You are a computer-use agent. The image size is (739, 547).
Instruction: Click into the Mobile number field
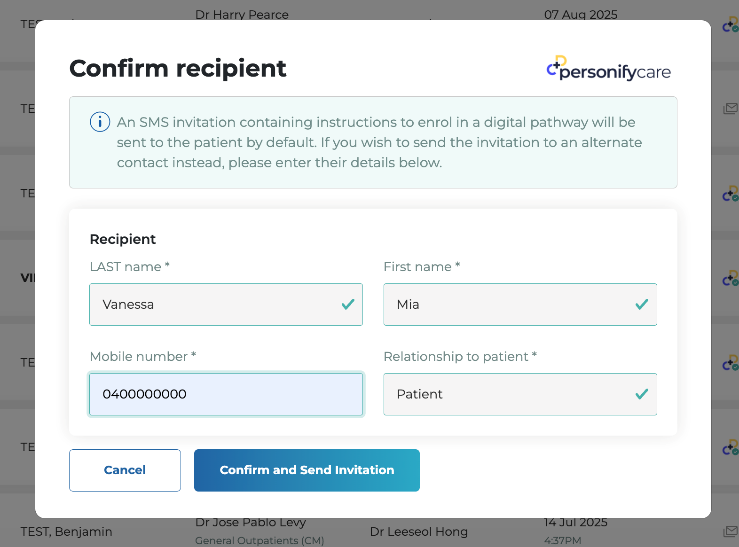point(226,394)
